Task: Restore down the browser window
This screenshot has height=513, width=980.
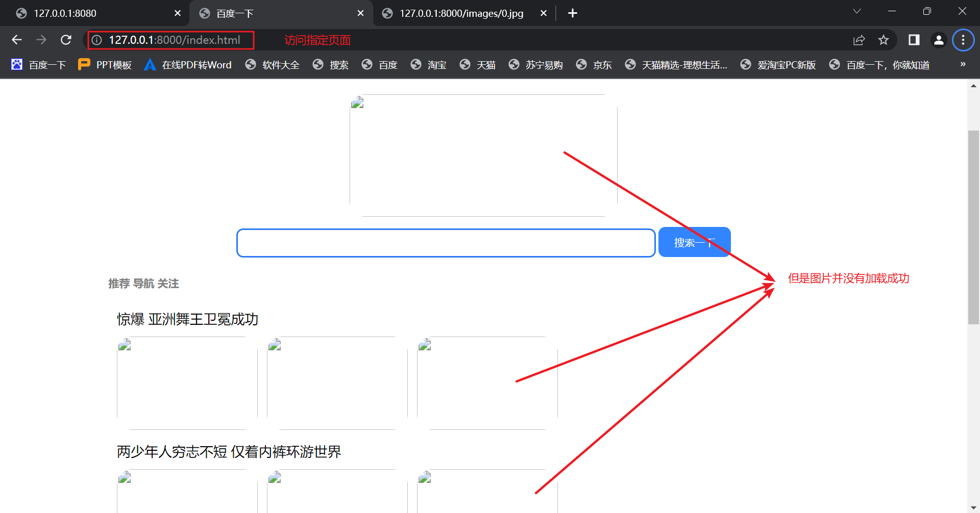Action: [x=927, y=11]
